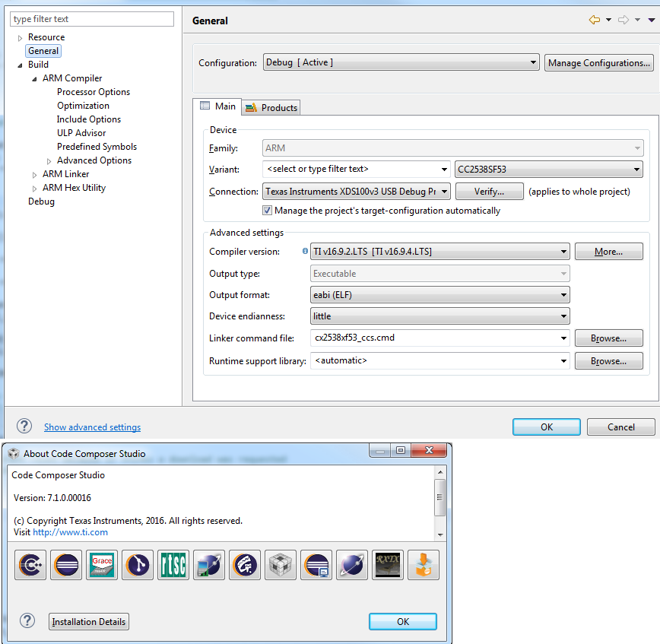Open the Configuration Debug [Active] dropdown
660x644 pixels.
[401, 62]
